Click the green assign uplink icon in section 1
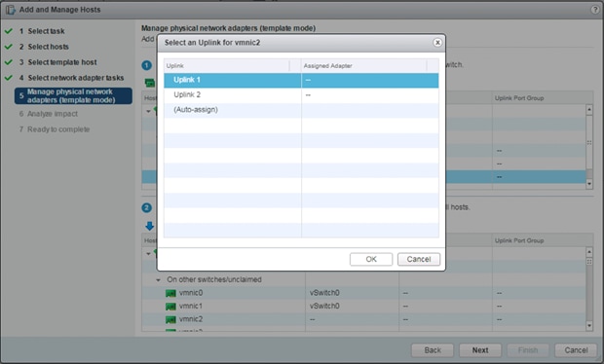This screenshot has width=604, height=364. click(x=150, y=83)
